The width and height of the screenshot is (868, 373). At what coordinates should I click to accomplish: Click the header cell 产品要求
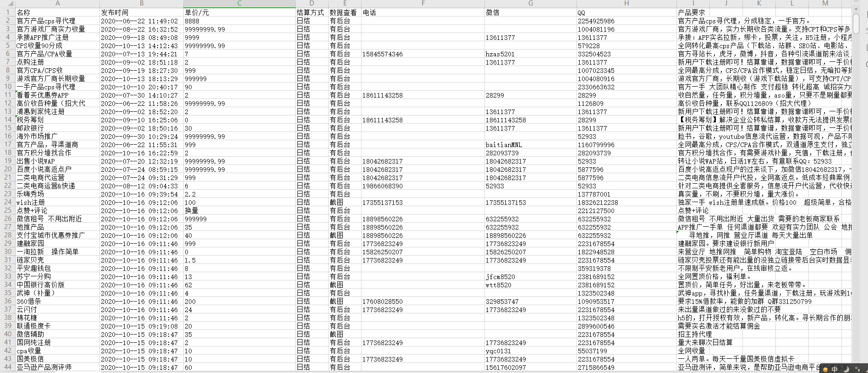tap(693, 12)
